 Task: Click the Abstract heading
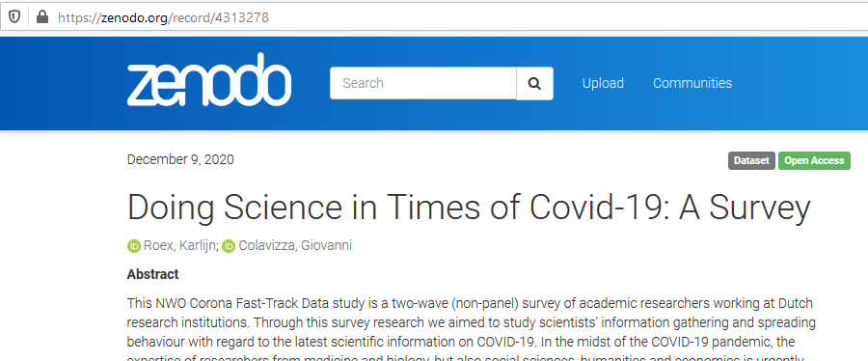tap(152, 274)
